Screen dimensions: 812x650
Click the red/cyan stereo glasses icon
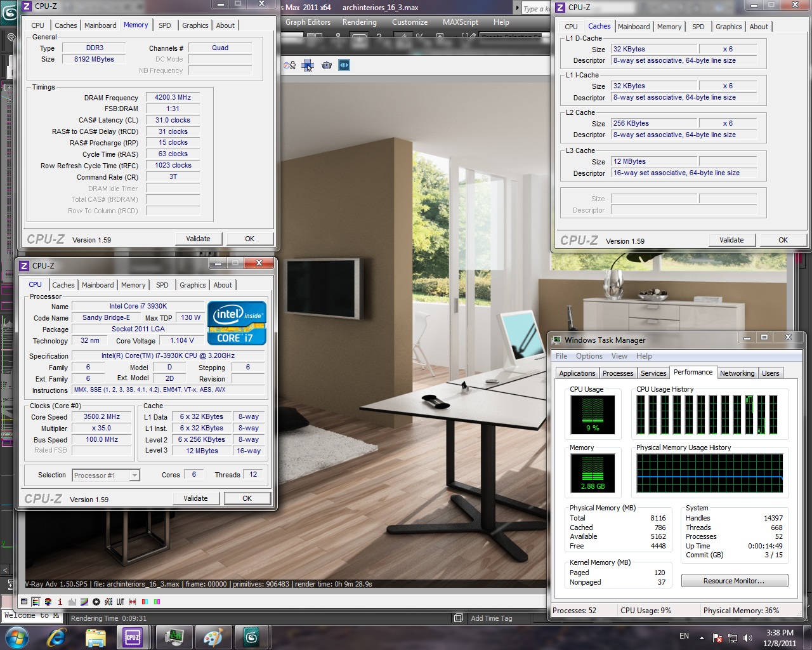coord(145,602)
